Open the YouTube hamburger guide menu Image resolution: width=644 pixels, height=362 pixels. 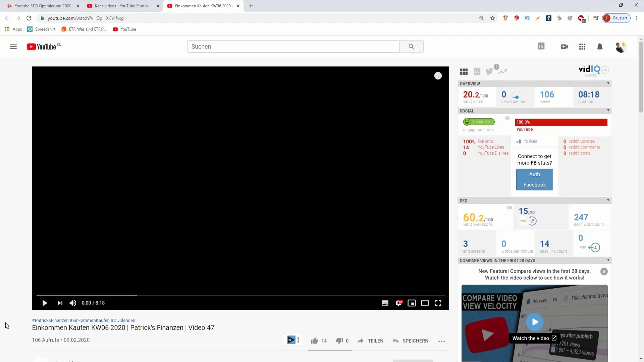point(13,47)
